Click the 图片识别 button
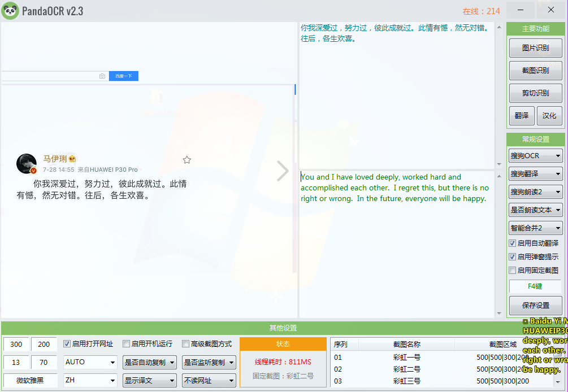The width and height of the screenshot is (568, 392). coord(535,48)
